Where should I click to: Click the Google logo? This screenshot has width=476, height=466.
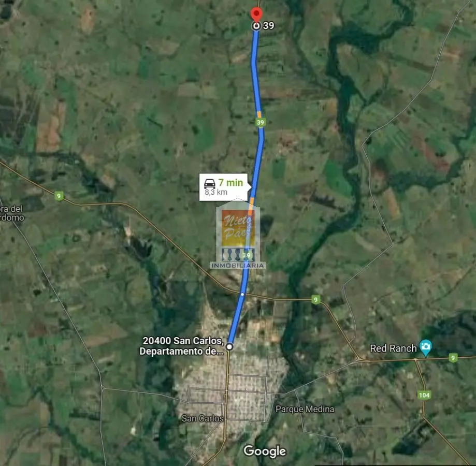pyautogui.click(x=265, y=451)
